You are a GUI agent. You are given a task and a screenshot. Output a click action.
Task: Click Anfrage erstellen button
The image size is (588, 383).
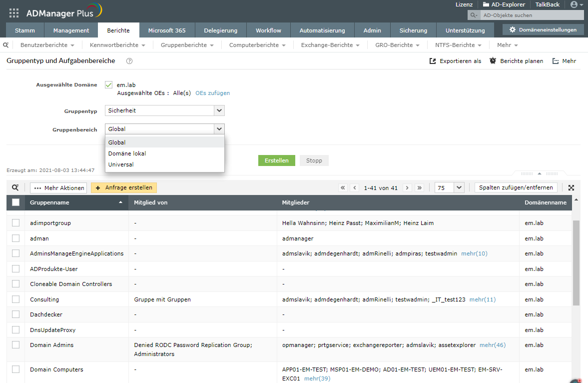click(124, 187)
